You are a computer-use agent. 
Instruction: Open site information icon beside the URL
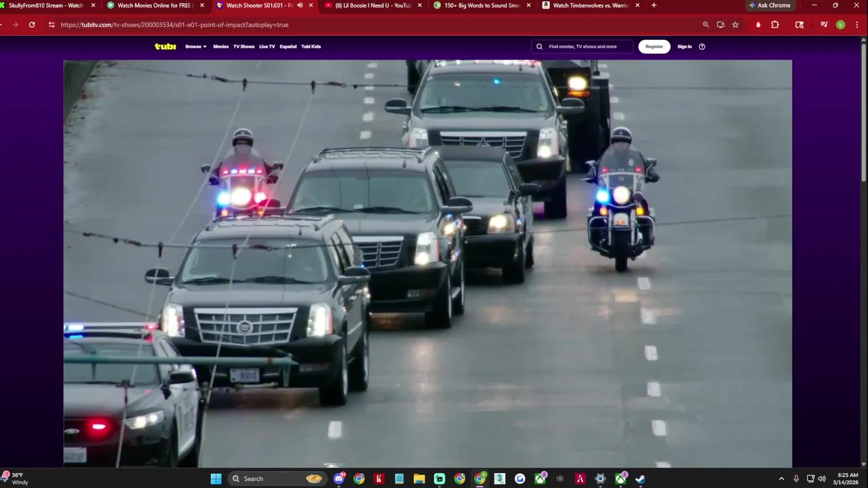[51, 24]
